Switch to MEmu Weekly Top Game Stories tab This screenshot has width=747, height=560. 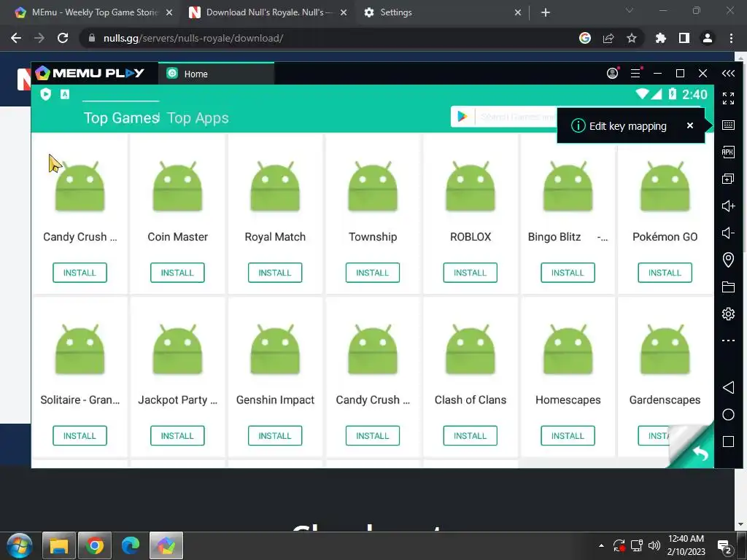93,12
